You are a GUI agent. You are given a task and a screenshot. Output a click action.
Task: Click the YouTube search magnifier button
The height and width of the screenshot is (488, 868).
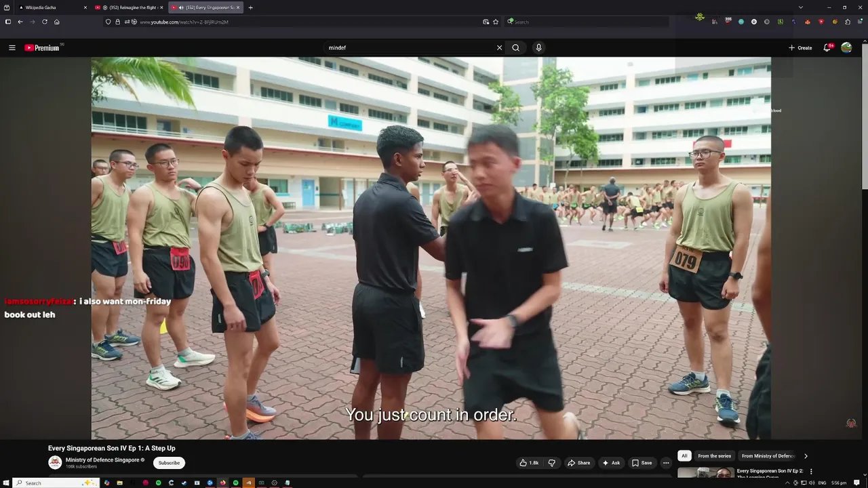[516, 47]
